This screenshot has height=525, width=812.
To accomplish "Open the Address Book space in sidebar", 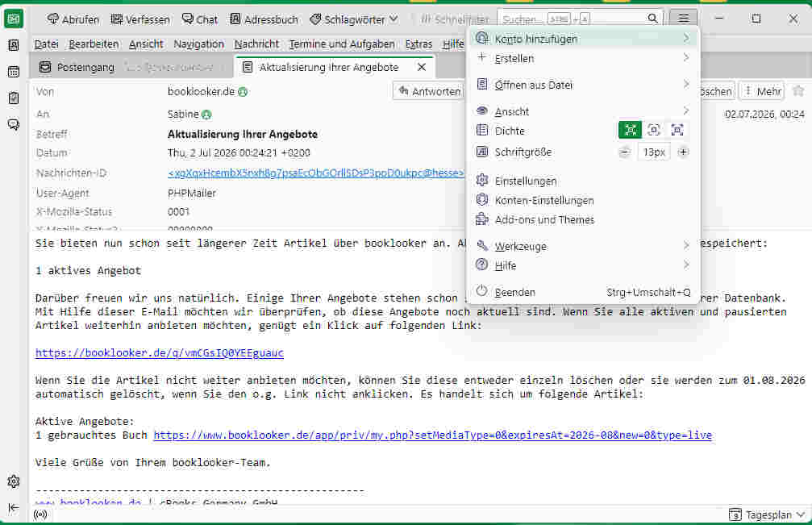I will 14,45.
